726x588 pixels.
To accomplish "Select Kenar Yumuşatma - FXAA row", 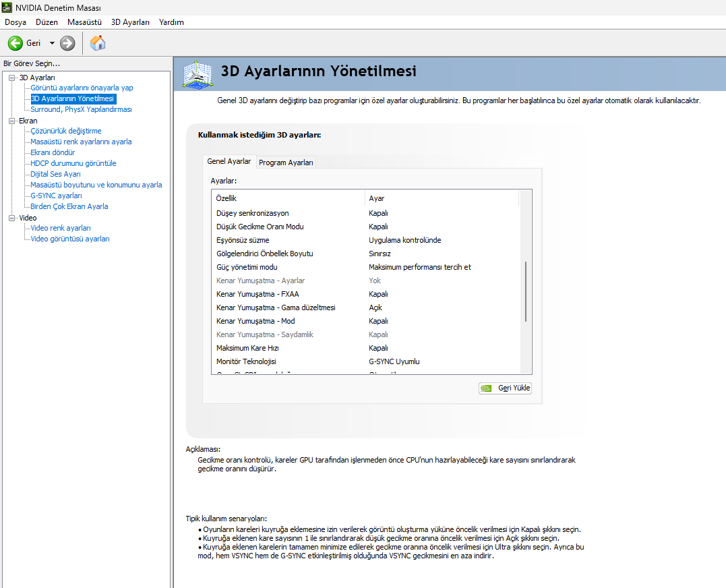I will coord(366,294).
